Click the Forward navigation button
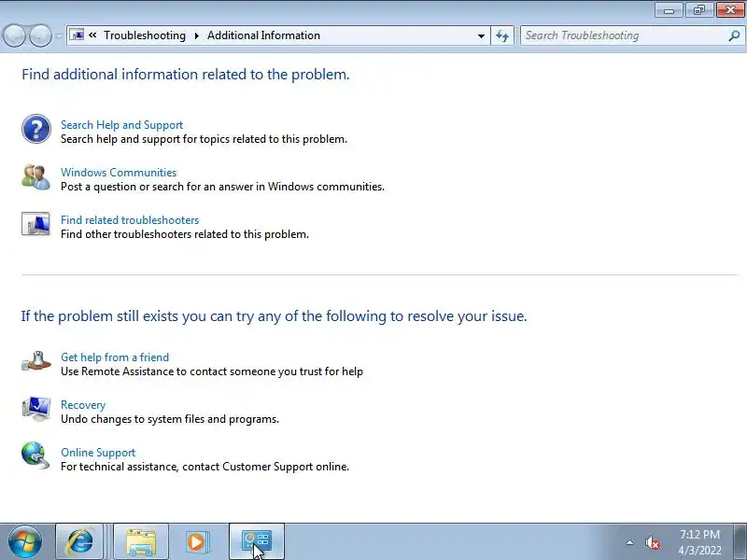Screen dimensions: 747x560 pos(40,35)
